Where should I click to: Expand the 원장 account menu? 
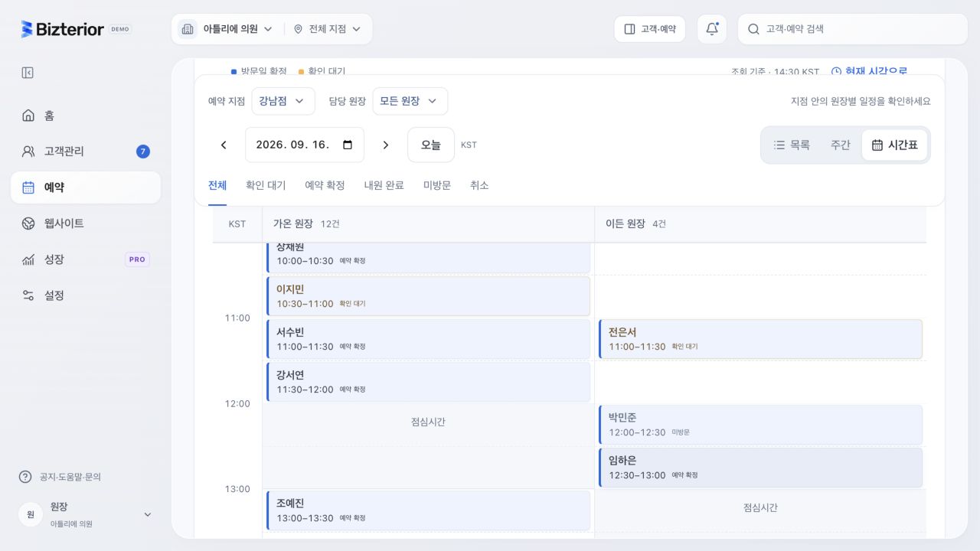pos(86,514)
